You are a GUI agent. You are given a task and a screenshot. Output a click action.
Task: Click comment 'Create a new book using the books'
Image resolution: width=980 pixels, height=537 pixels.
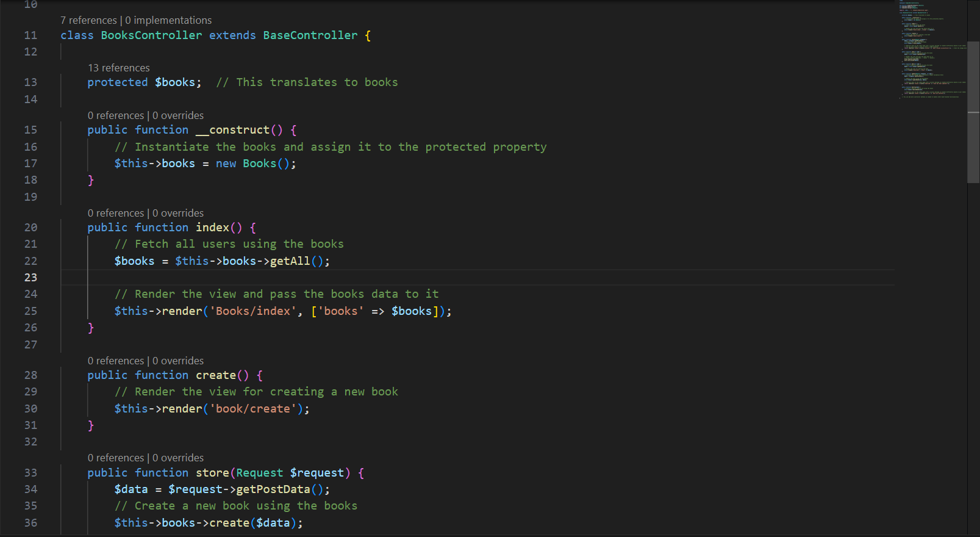pyautogui.click(x=236, y=506)
